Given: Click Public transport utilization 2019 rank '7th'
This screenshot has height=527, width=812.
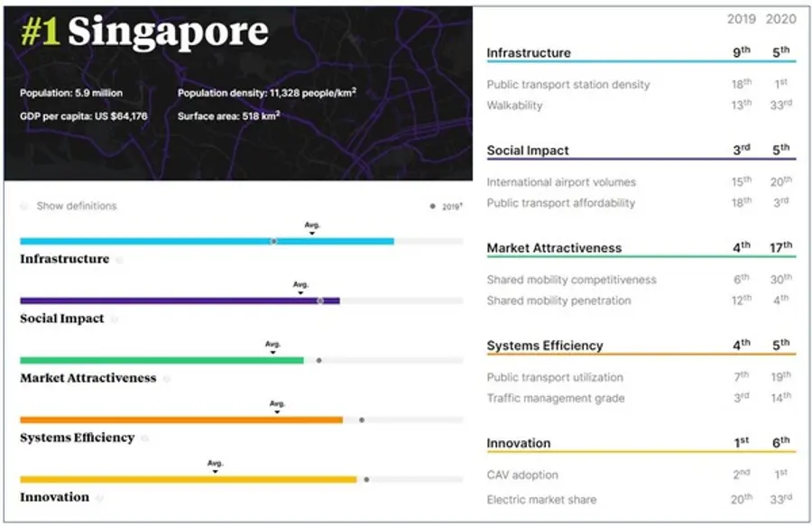Looking at the screenshot, I should (742, 376).
